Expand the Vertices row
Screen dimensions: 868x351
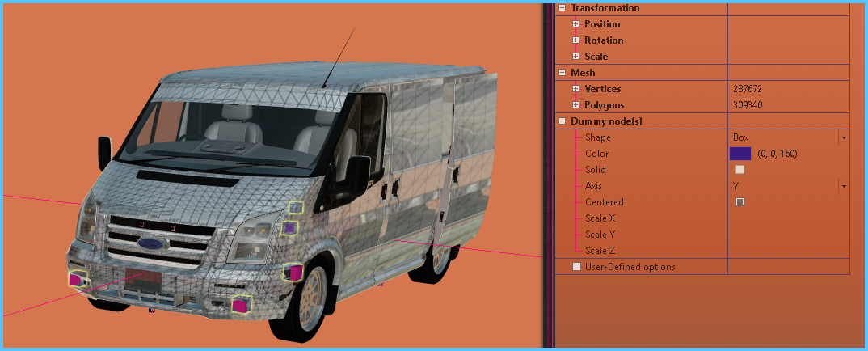(575, 89)
